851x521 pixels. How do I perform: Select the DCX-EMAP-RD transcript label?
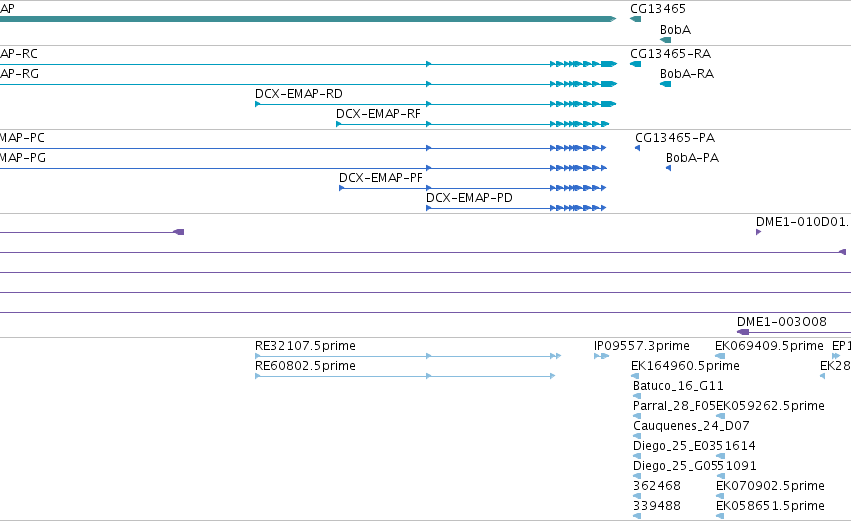point(299,94)
